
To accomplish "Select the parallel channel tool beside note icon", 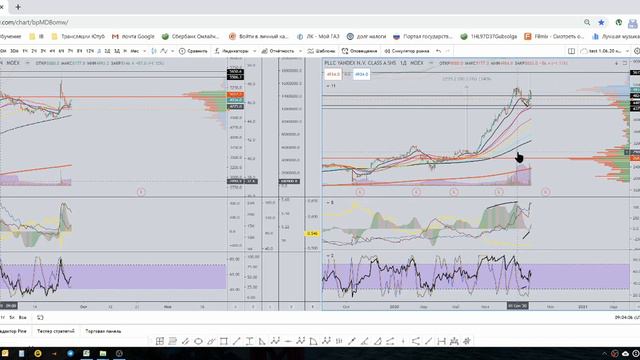I will click(185, 341).
